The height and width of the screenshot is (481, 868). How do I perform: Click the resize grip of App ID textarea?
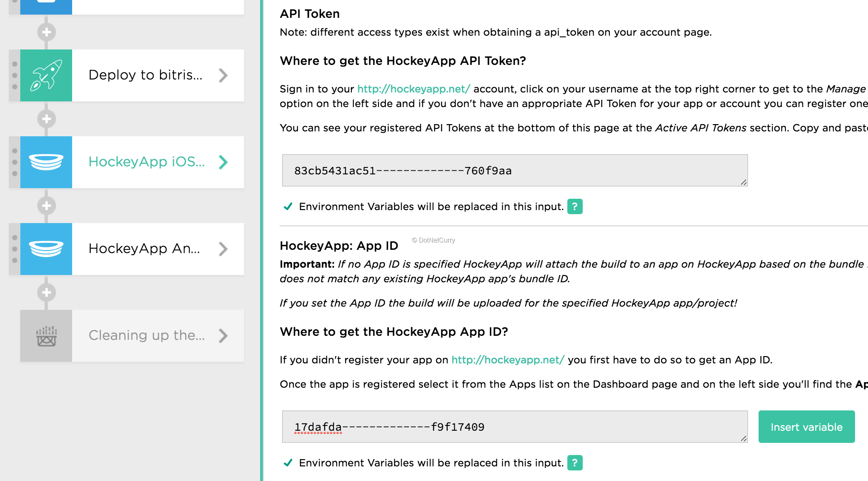click(744, 439)
